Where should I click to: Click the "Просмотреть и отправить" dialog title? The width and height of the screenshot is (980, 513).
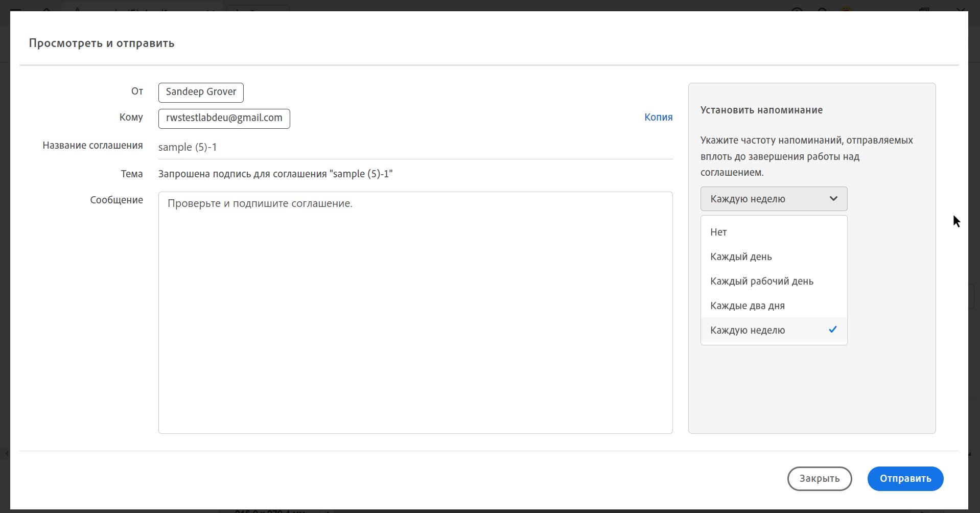pyautogui.click(x=102, y=43)
